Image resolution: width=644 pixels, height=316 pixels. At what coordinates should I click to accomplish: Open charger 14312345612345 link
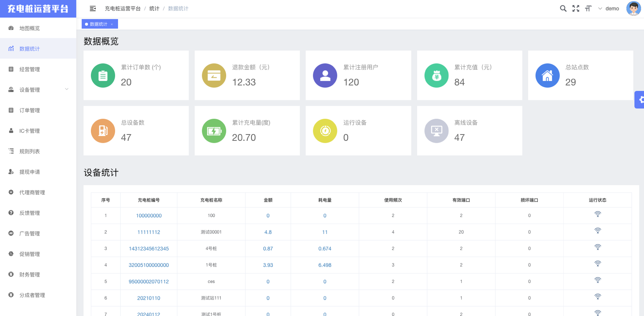[x=149, y=249]
